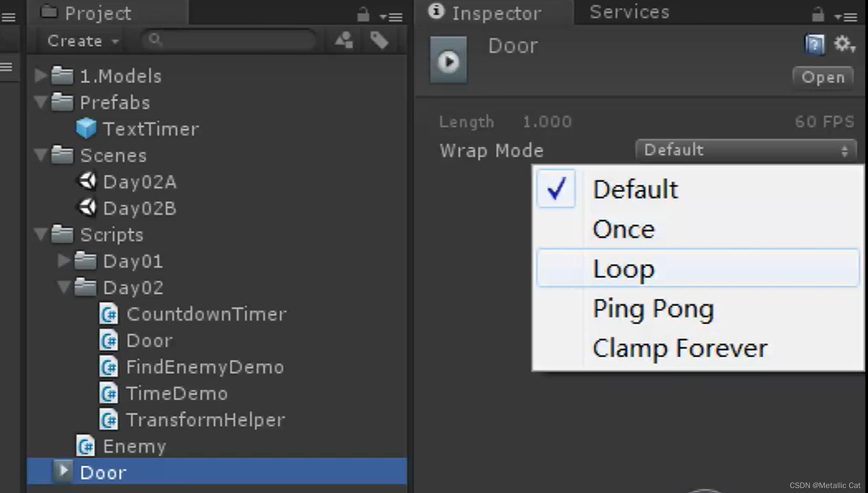The image size is (868, 493).
Task: Click the search by type icon in Project
Action: 343,40
